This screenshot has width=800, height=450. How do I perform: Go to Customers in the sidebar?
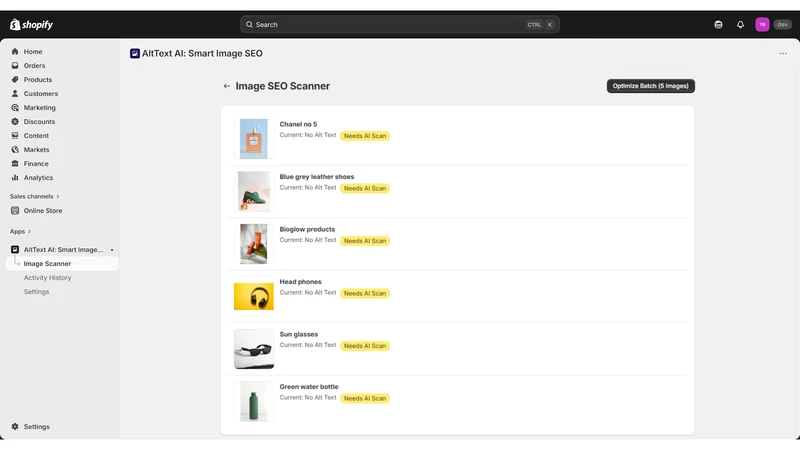point(41,93)
